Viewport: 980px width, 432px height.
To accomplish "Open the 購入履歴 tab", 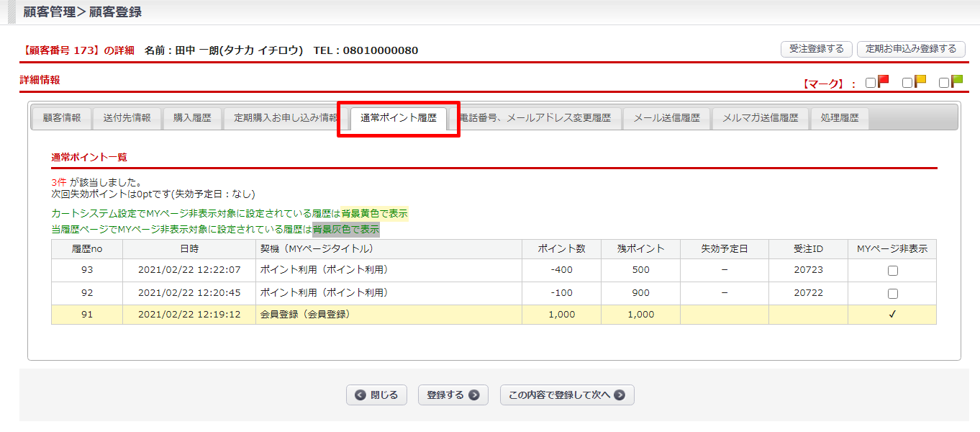I will [193, 118].
